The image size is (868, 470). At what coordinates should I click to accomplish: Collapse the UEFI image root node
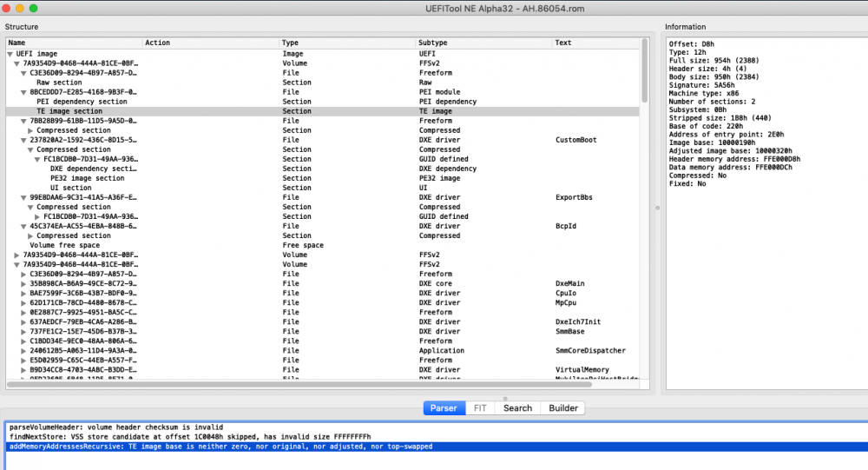click(x=10, y=54)
